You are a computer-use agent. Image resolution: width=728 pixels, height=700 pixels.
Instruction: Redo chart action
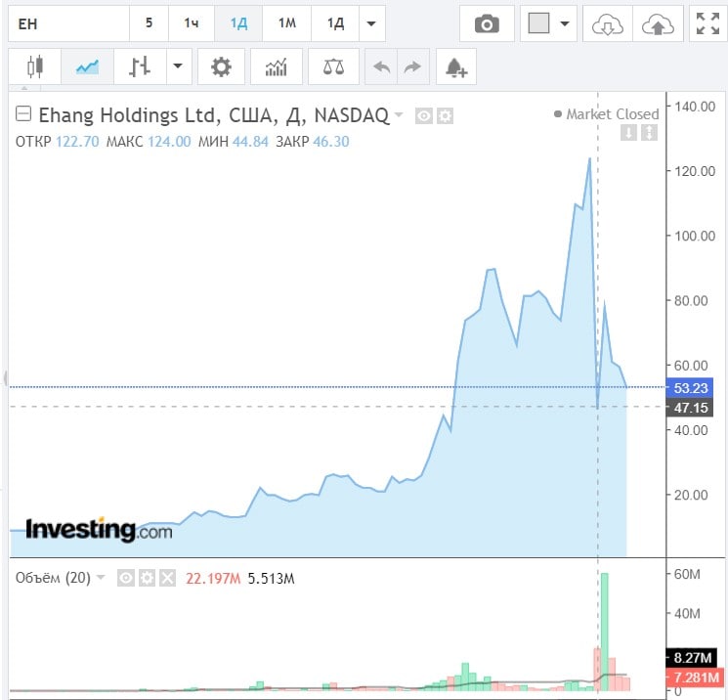412,66
